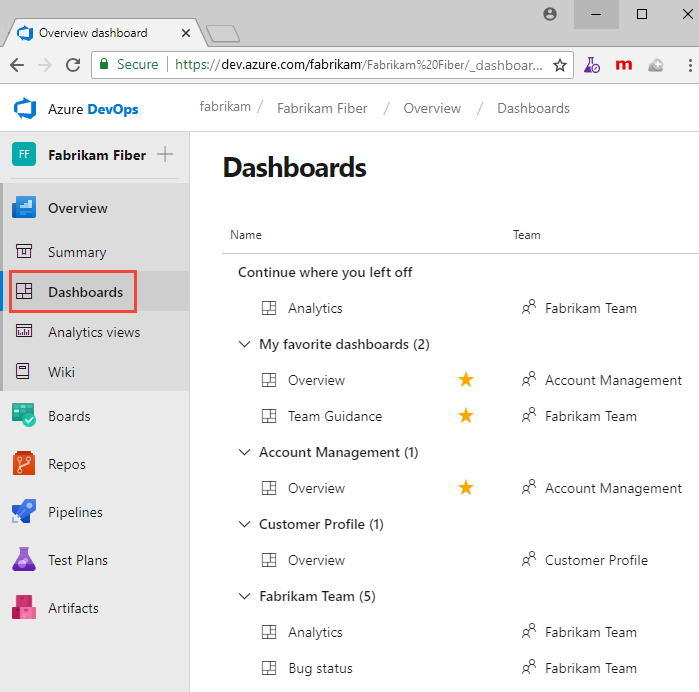Open the Team Guidance dashboard
The width and height of the screenshot is (699, 692).
[335, 416]
